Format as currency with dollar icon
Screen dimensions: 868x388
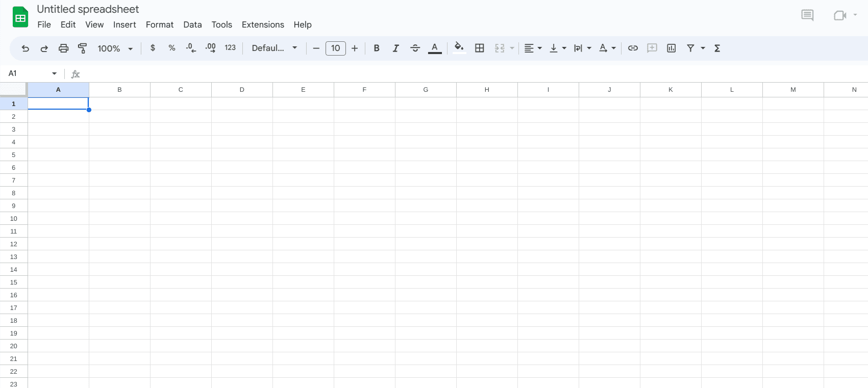(x=153, y=48)
